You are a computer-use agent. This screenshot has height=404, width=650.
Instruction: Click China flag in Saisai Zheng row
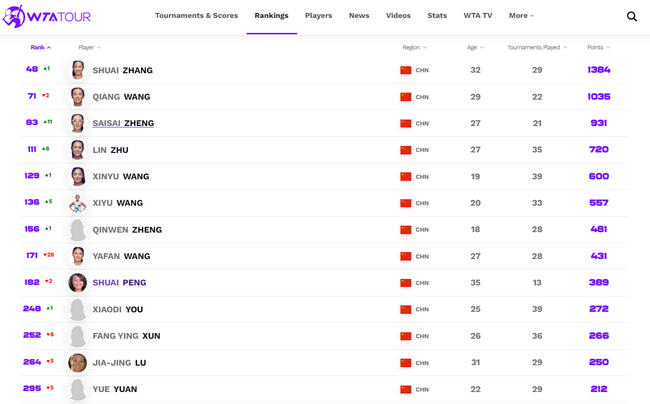[405, 123]
